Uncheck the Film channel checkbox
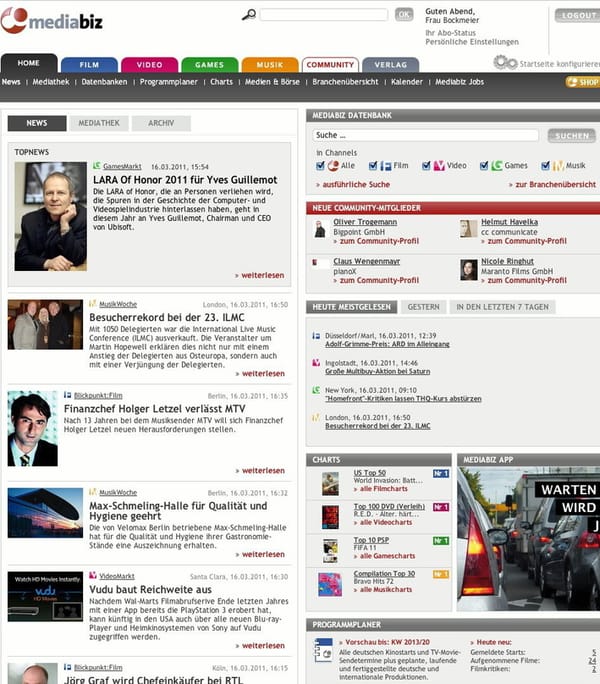 point(374,166)
